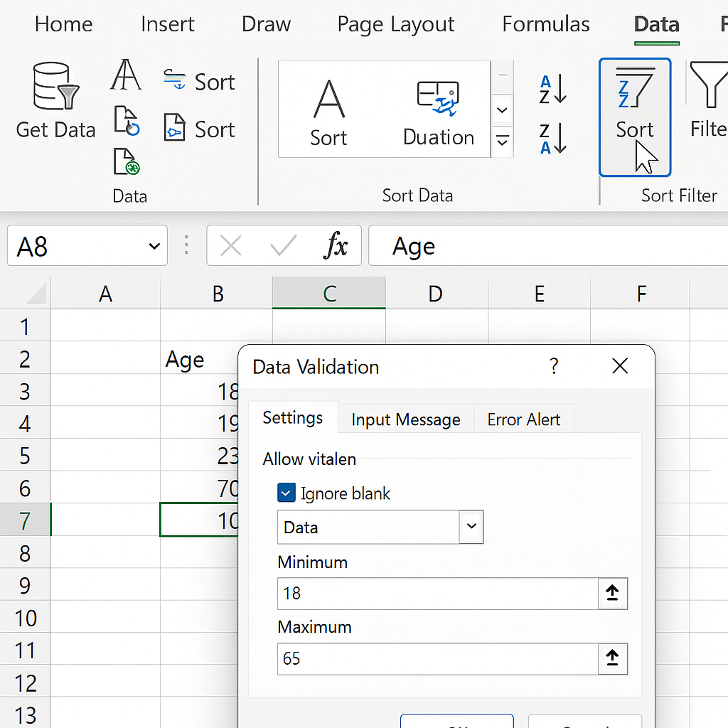Viewport: 728px width, 728px height.
Task: Click the Maximum field containing 65
Action: click(x=437, y=659)
